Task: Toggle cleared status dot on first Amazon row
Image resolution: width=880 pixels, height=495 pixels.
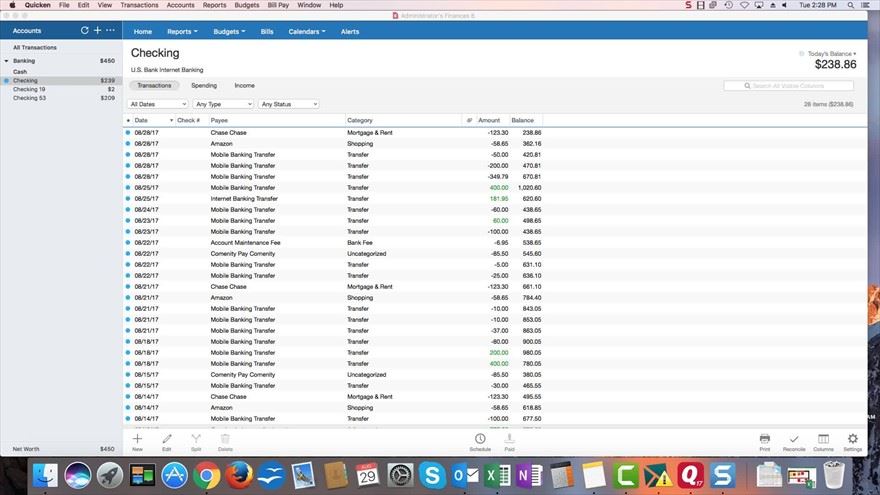Action: (x=128, y=144)
